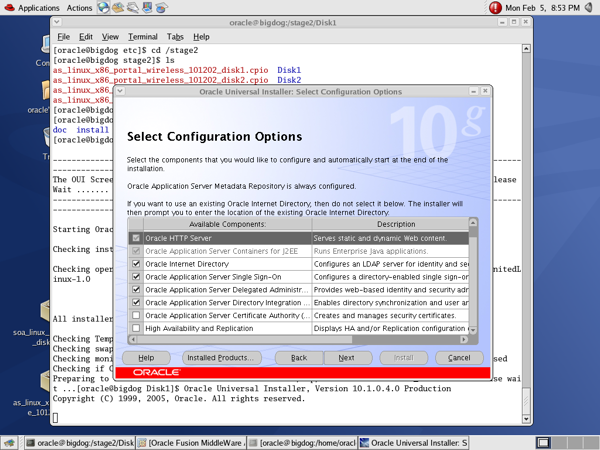This screenshot has height=450, width=600.
Task: Click Available Components column header
Action: click(x=228, y=224)
